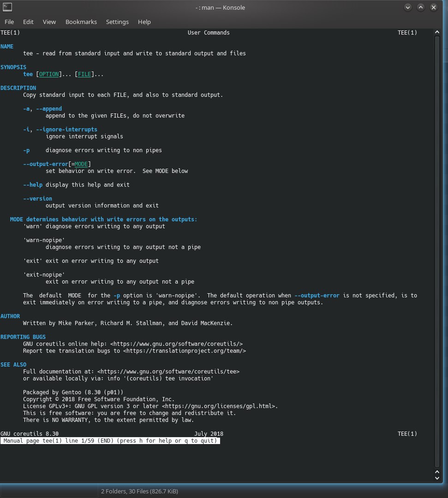
Task: Click the scrollbar up arrow at top
Action: [x=437, y=32]
